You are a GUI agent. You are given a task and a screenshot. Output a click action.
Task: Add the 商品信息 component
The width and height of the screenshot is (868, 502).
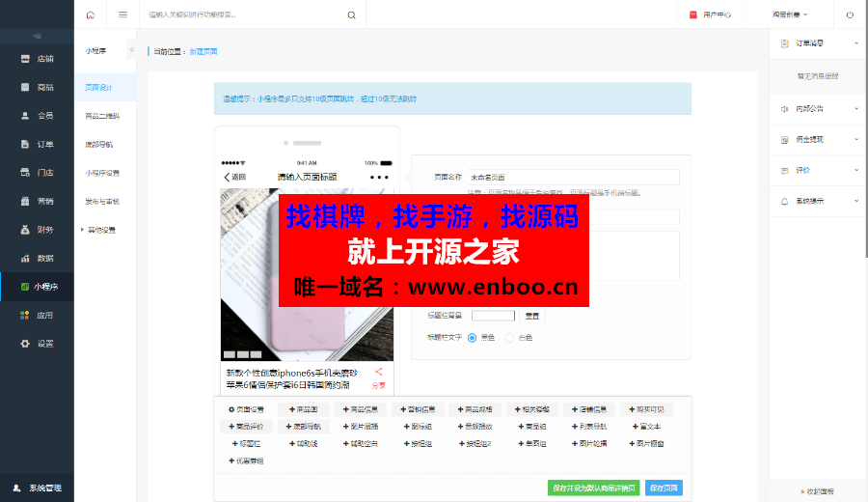[x=361, y=409]
